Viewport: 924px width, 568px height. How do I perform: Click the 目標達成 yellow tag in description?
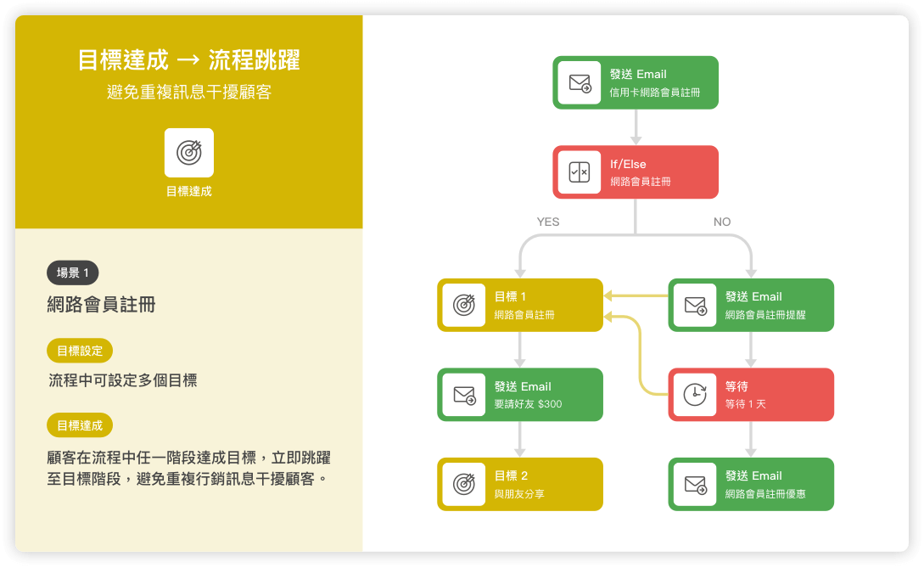point(80,425)
